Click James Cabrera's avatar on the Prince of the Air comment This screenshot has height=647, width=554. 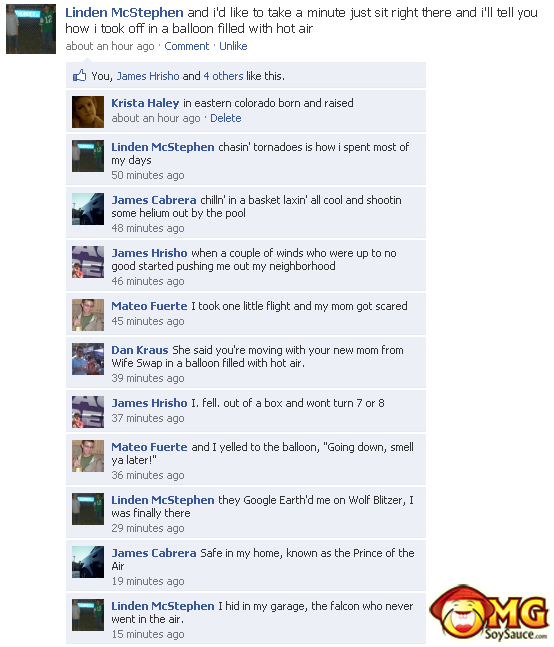tap(88, 562)
